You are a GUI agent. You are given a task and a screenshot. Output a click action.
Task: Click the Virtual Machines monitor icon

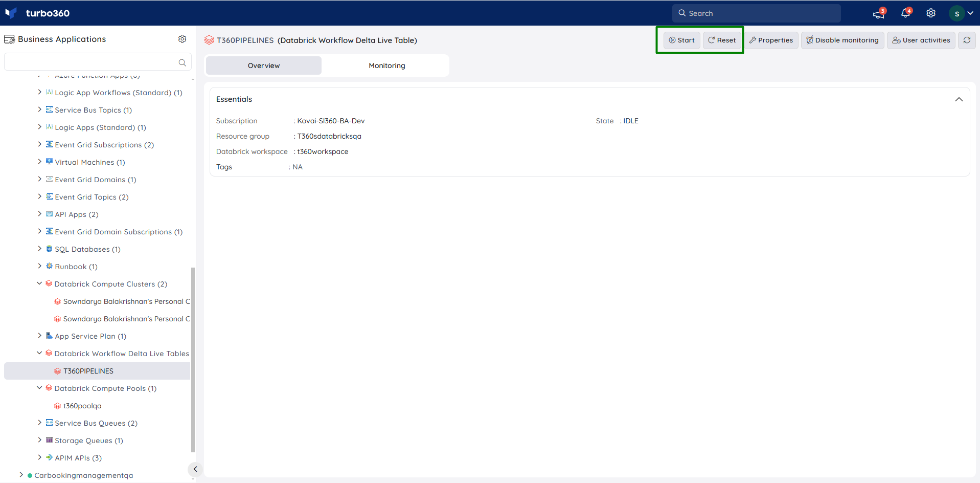point(49,162)
